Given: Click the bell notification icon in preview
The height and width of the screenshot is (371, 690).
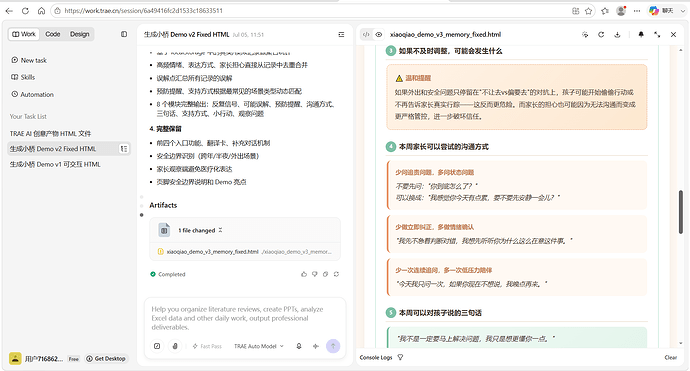Looking at the screenshot, I should pyautogui.click(x=641, y=34).
